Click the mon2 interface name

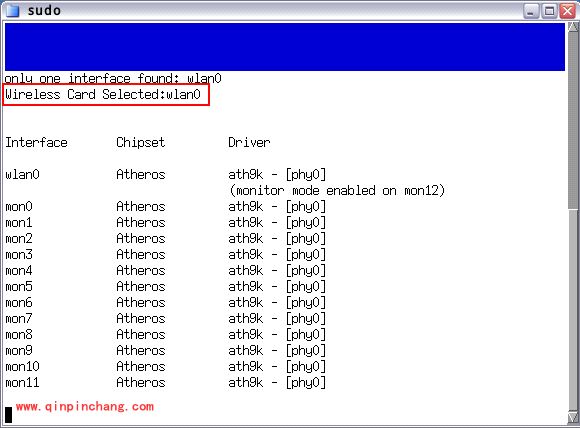coord(19,239)
